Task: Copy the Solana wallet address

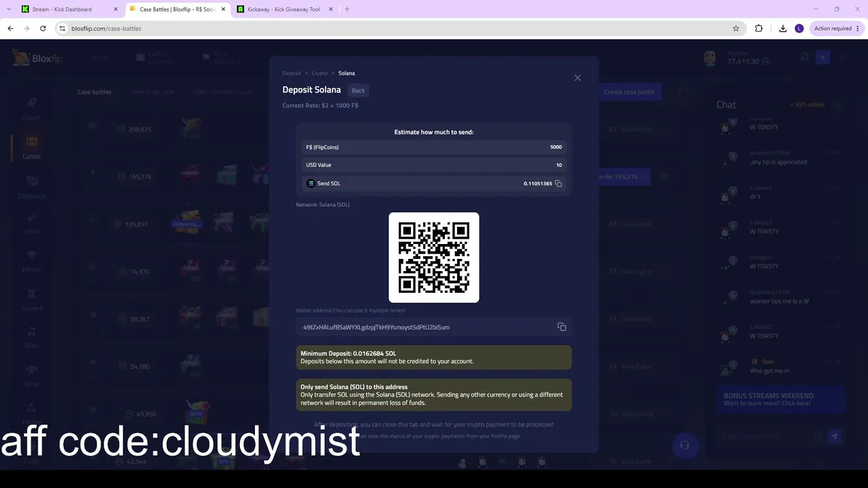Action: coord(561,327)
